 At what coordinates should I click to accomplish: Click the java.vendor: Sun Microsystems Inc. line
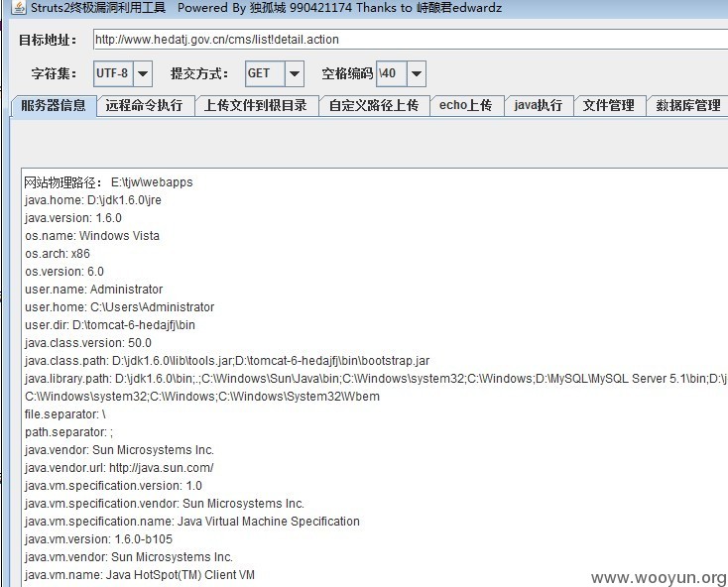coord(119,450)
